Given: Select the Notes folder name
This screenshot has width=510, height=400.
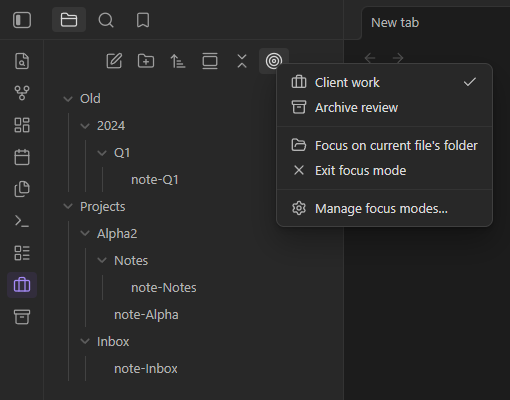Looking at the screenshot, I should [131, 261].
